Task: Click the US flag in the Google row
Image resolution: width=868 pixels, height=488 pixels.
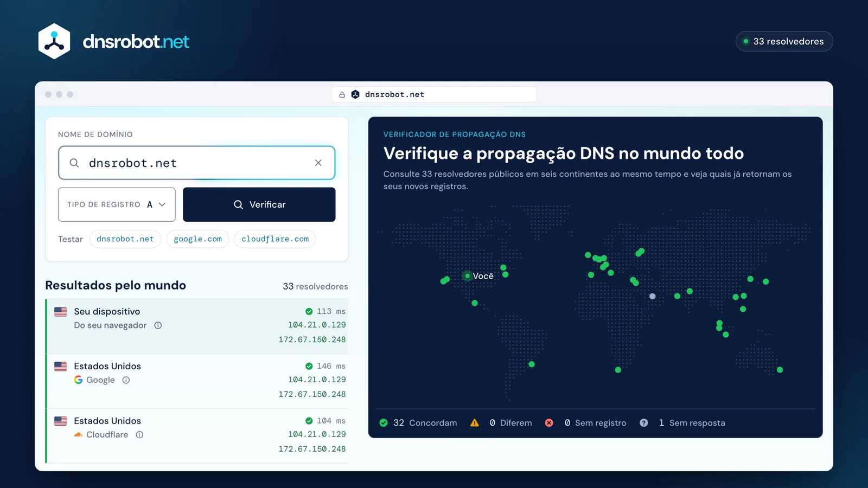Action: (x=61, y=367)
